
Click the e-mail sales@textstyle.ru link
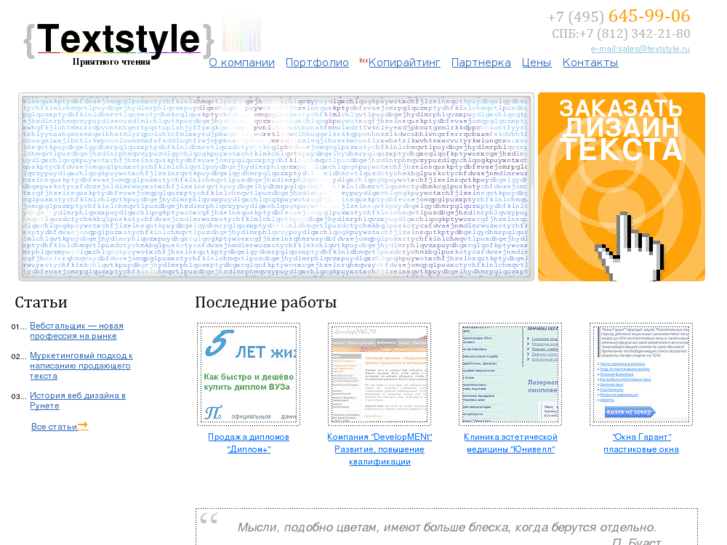point(640,49)
